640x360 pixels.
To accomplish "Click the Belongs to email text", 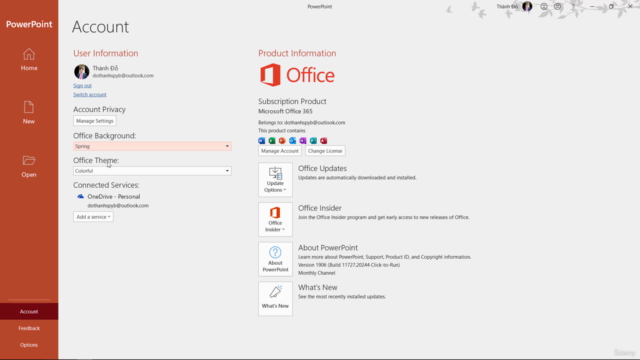I will [x=302, y=122].
